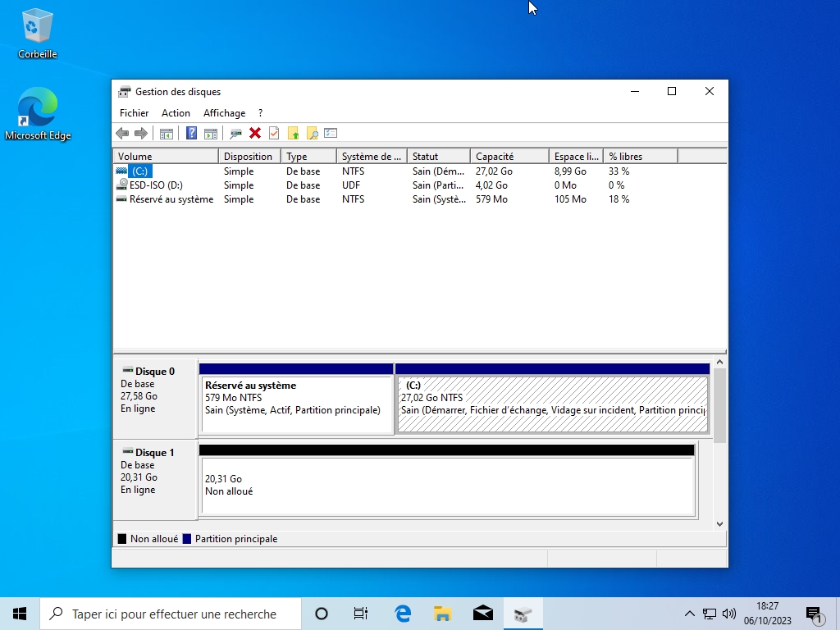The image size is (840, 630).
Task: Click the folder with magnifier toolbar icon
Action: pyautogui.click(x=312, y=133)
